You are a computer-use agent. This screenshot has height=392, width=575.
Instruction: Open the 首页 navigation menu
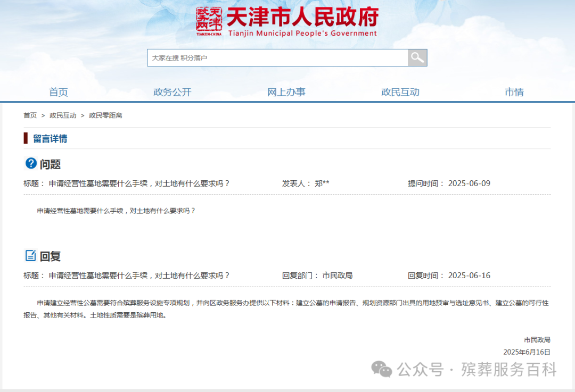(x=57, y=91)
